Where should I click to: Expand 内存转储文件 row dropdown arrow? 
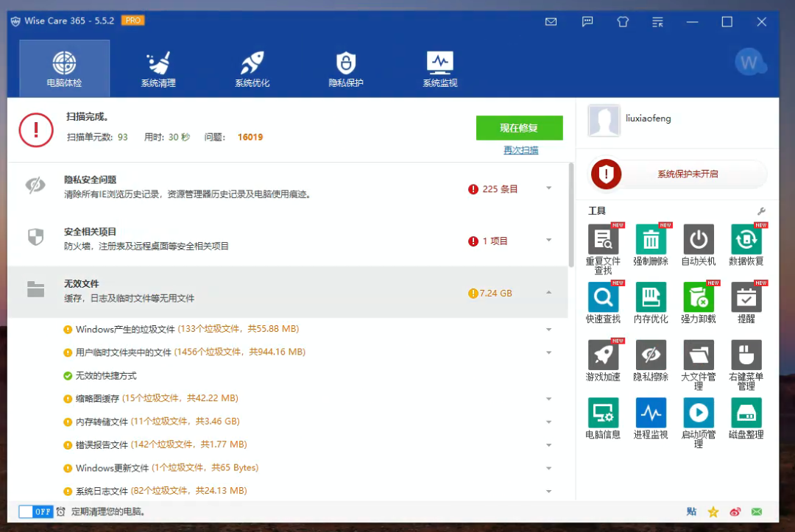coord(548,422)
